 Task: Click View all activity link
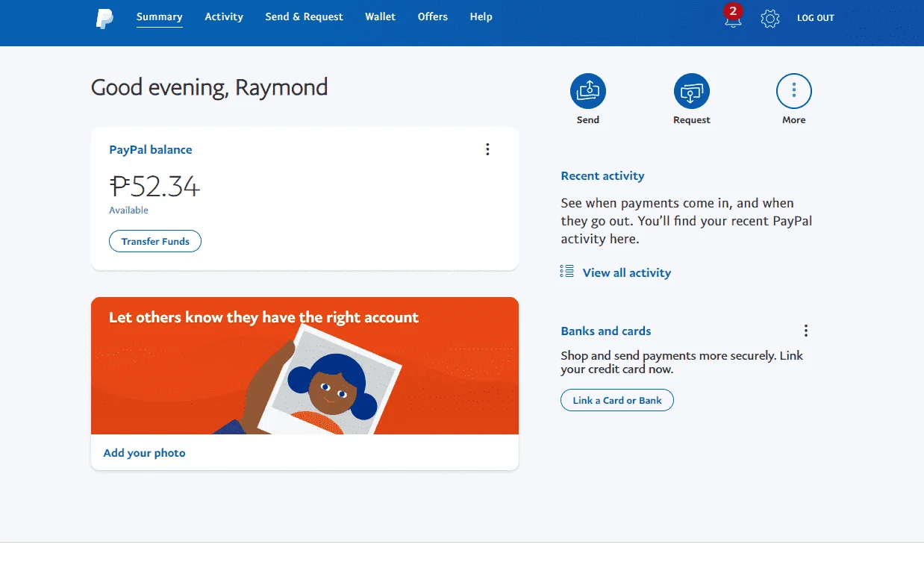click(627, 272)
